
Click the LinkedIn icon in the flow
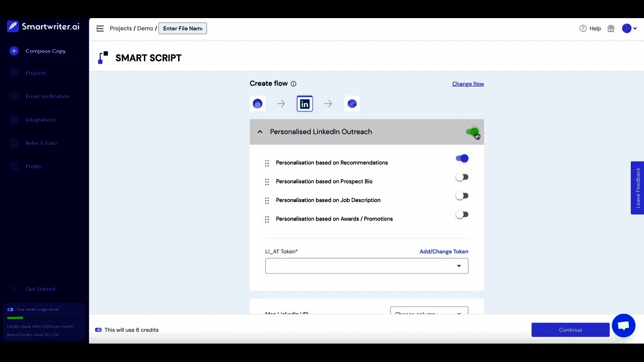point(304,104)
